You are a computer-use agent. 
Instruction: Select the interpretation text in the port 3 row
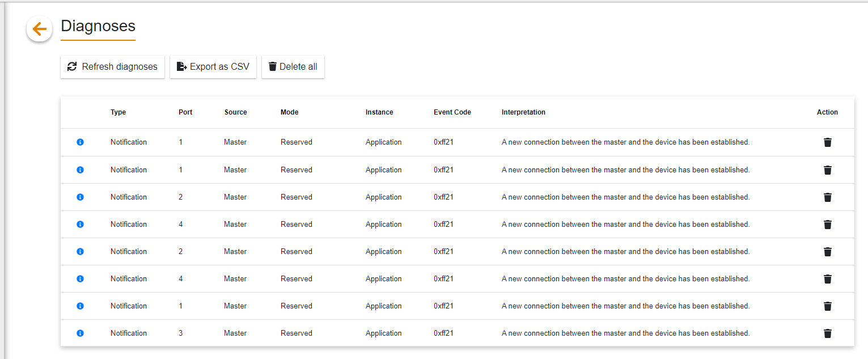point(626,333)
